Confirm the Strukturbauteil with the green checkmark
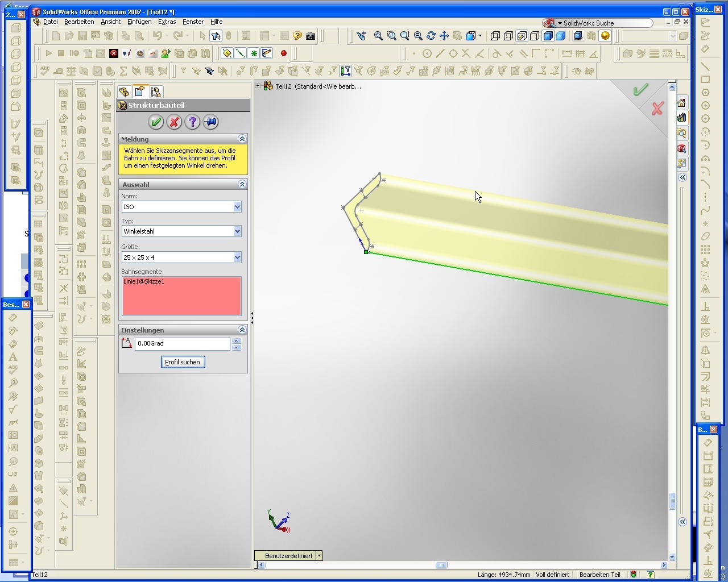Image resolution: width=728 pixels, height=582 pixels. [x=156, y=122]
